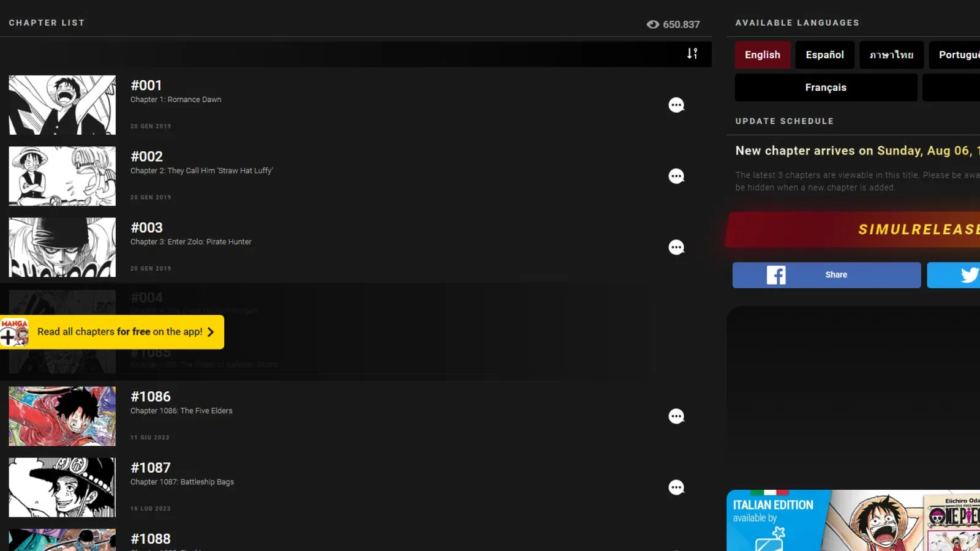Open comments for chapter #1087
The image size is (980, 551).
pos(676,487)
